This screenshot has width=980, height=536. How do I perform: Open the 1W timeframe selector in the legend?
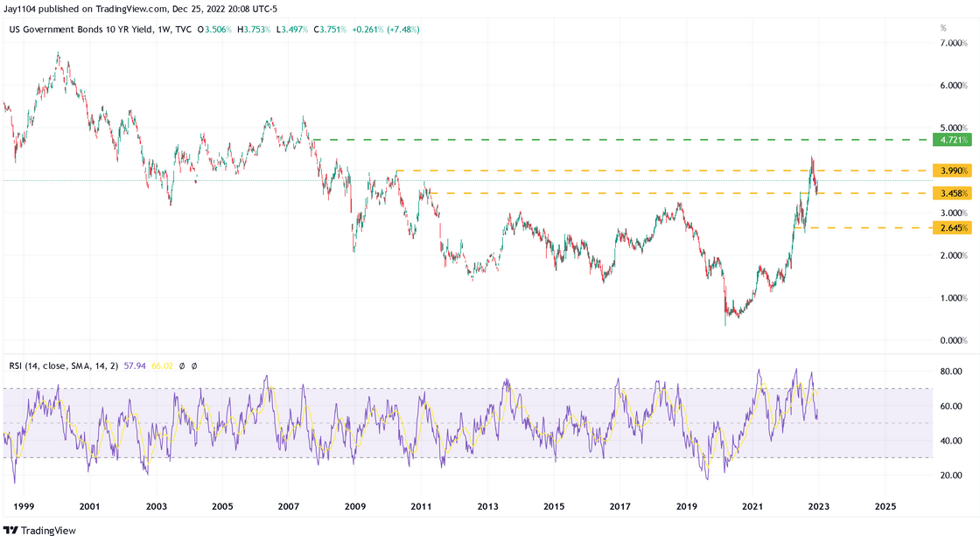coord(164,28)
